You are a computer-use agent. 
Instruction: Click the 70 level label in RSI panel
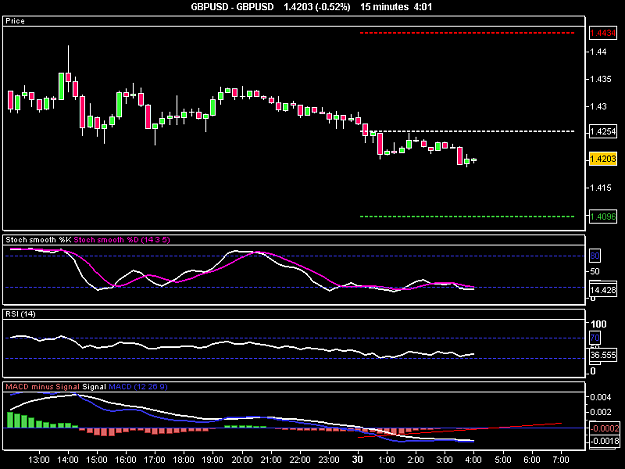595,338
